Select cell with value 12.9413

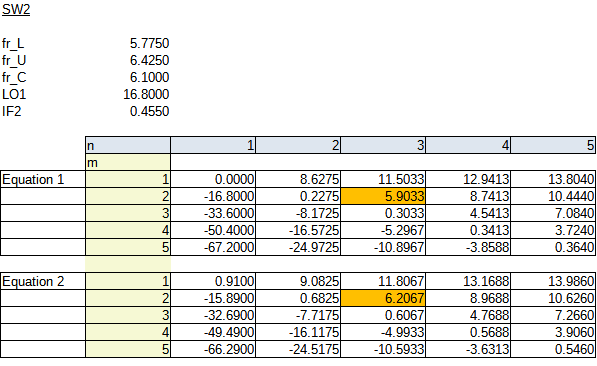[468, 179]
